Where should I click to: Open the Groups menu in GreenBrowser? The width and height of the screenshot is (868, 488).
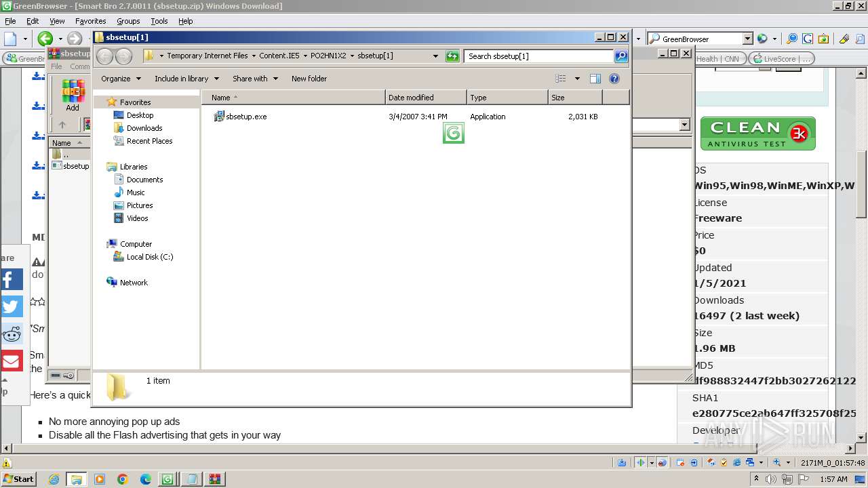coord(128,21)
